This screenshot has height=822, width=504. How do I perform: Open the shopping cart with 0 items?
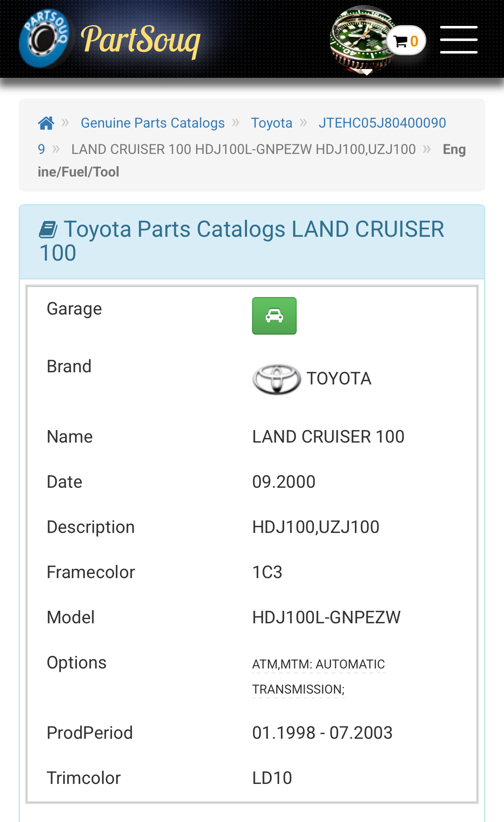pyautogui.click(x=405, y=41)
